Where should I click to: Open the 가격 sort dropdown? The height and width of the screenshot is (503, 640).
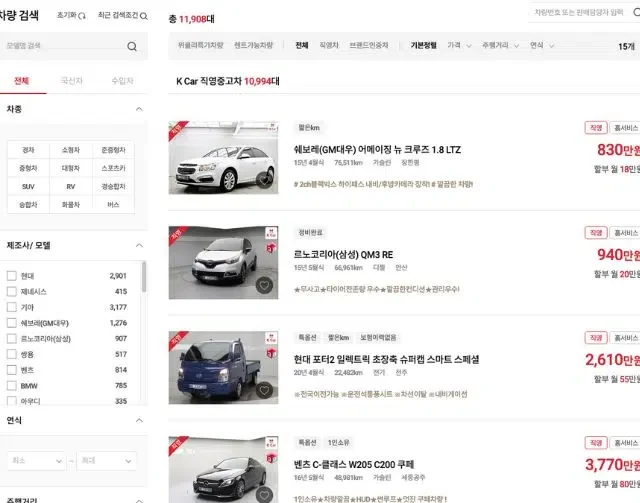click(x=458, y=46)
